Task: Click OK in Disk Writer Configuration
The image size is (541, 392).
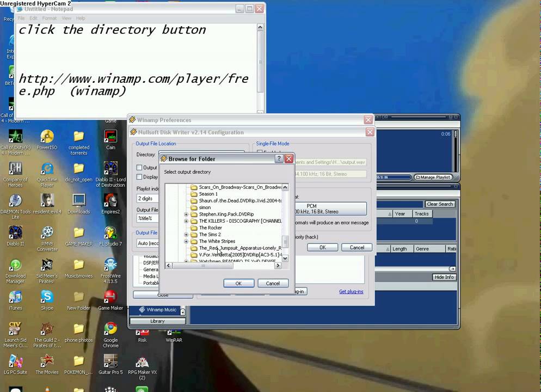Action: pos(322,247)
